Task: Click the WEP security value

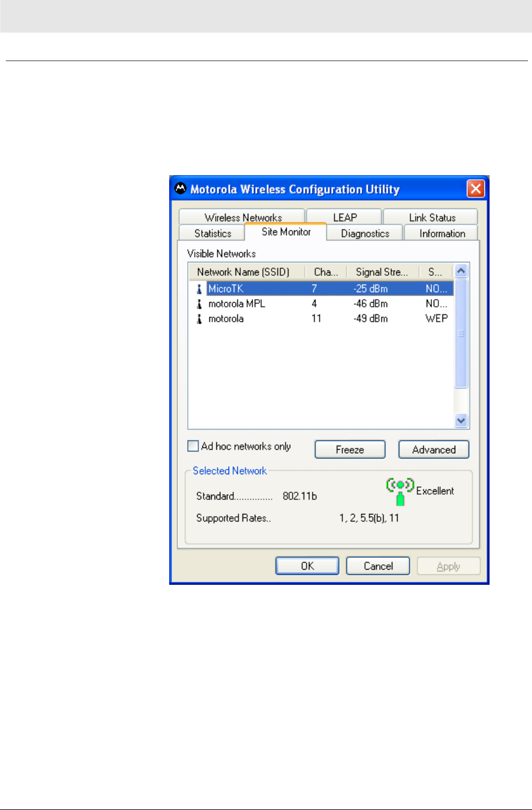Action: pos(437,319)
